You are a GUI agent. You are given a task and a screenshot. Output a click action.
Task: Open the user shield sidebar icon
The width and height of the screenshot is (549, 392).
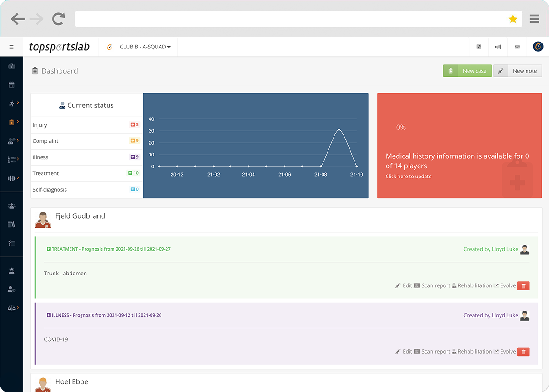[x=11, y=289]
